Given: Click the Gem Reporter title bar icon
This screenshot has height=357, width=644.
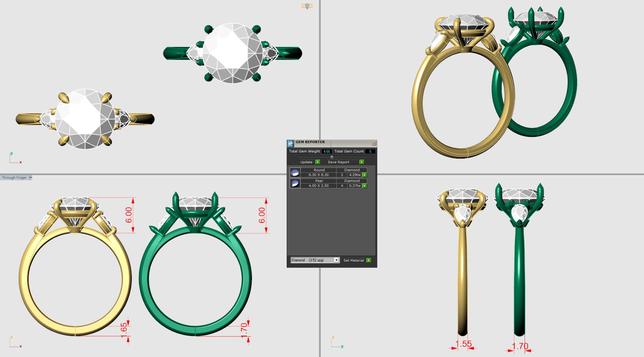Looking at the screenshot, I should point(291,143).
